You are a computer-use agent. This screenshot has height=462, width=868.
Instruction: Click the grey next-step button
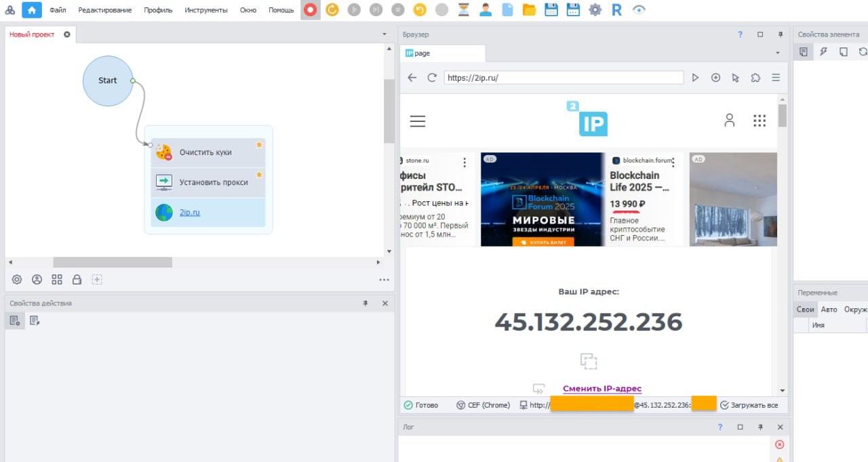tap(376, 10)
